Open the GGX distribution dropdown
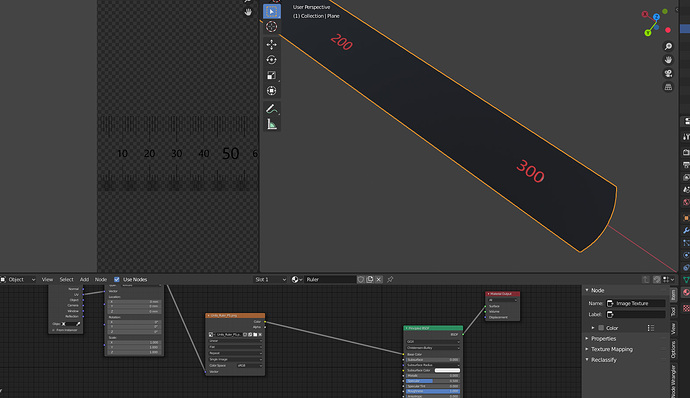Image resolution: width=690 pixels, height=398 pixels. [433, 342]
